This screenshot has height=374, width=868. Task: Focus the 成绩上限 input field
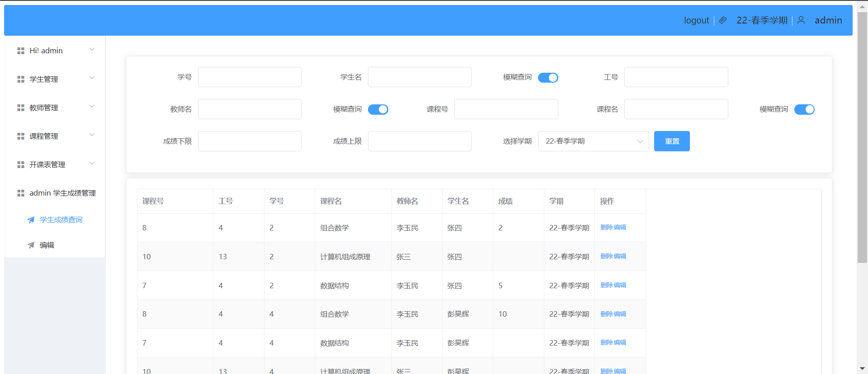[420, 141]
